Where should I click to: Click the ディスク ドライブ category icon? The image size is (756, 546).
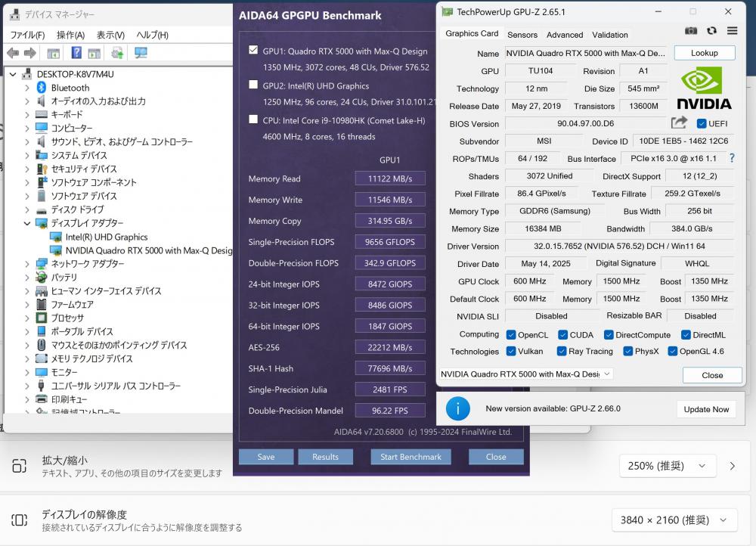click(42, 209)
